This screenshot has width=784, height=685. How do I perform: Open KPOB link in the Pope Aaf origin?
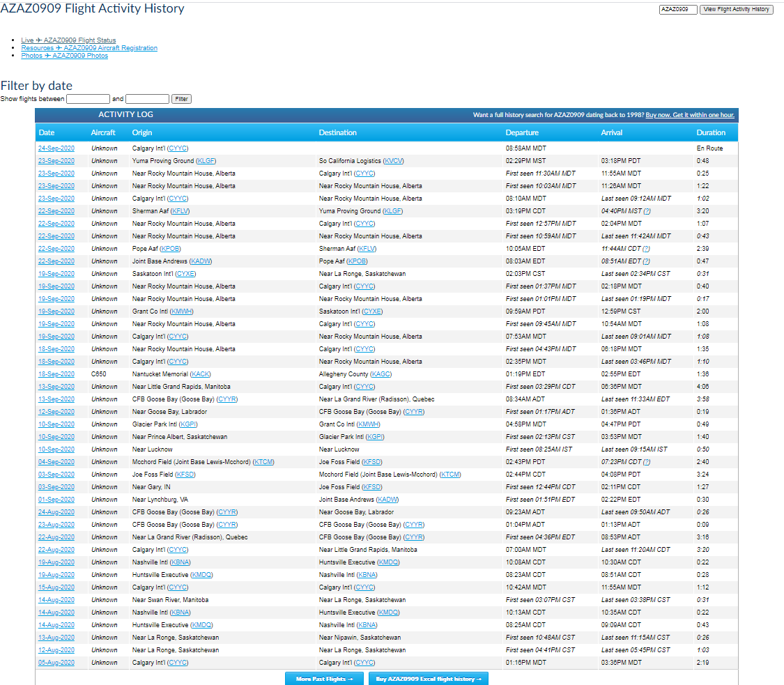pyautogui.click(x=171, y=249)
